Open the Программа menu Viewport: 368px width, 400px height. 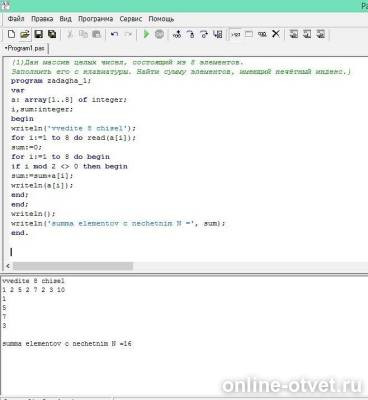coord(95,19)
